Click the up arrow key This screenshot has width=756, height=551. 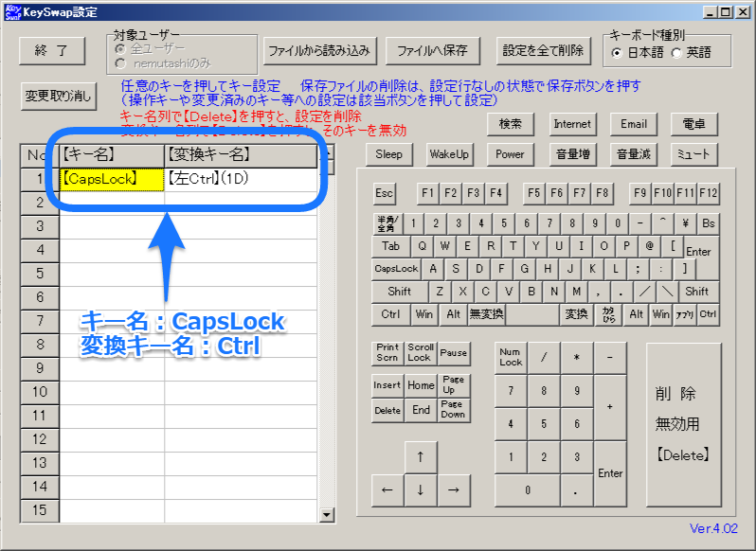pos(421,457)
